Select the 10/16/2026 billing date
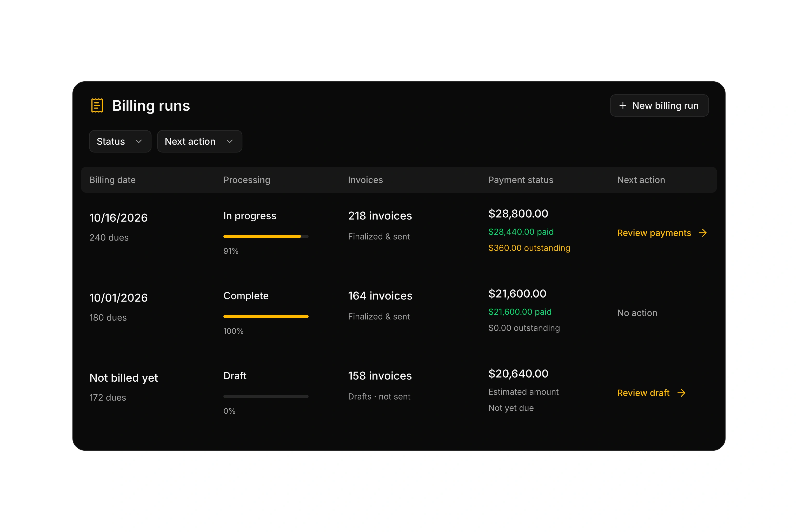The height and width of the screenshot is (532, 798). pos(118,218)
